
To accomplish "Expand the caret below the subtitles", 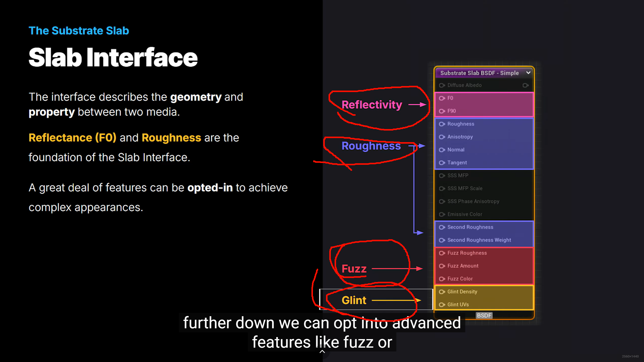I will [x=322, y=352].
